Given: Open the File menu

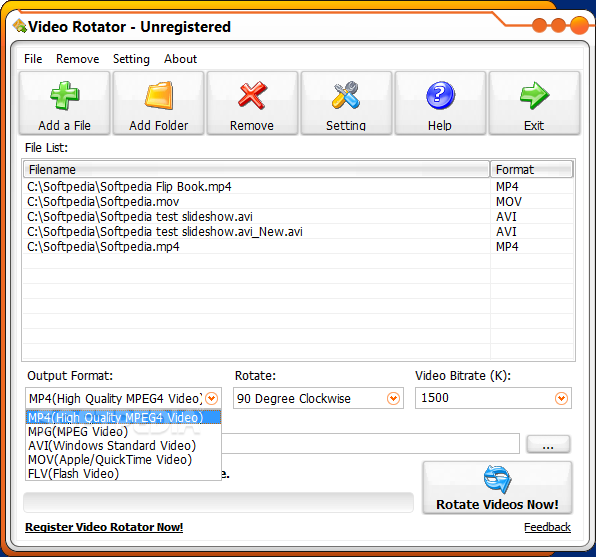Looking at the screenshot, I should click(33, 59).
